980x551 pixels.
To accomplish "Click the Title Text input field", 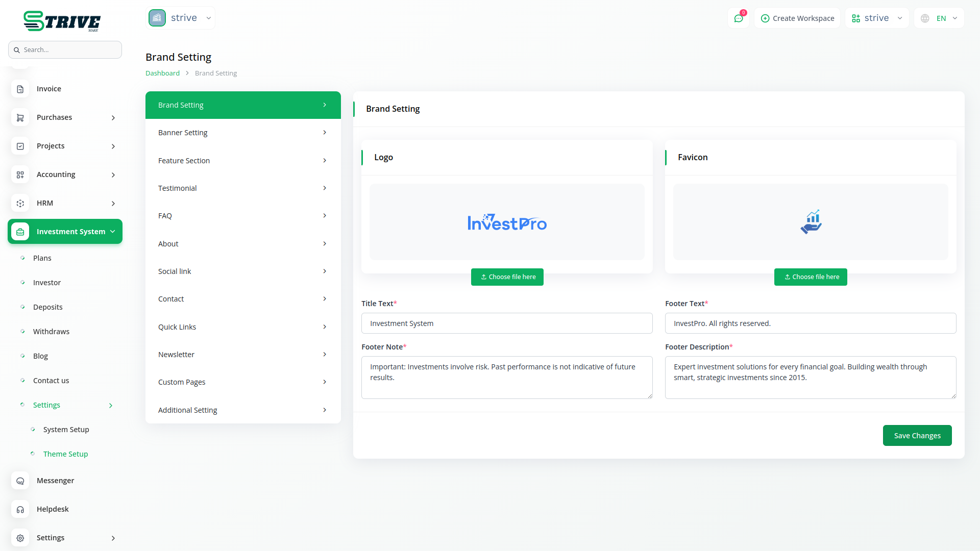I will (506, 323).
